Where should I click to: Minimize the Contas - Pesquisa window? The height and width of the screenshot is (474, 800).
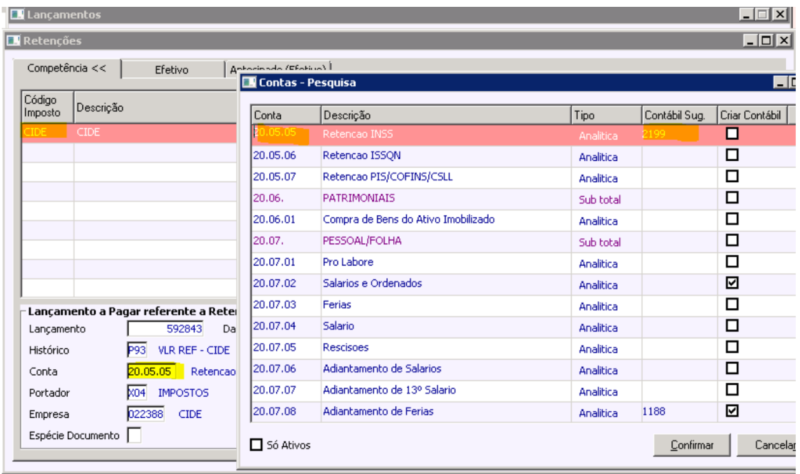(x=780, y=82)
